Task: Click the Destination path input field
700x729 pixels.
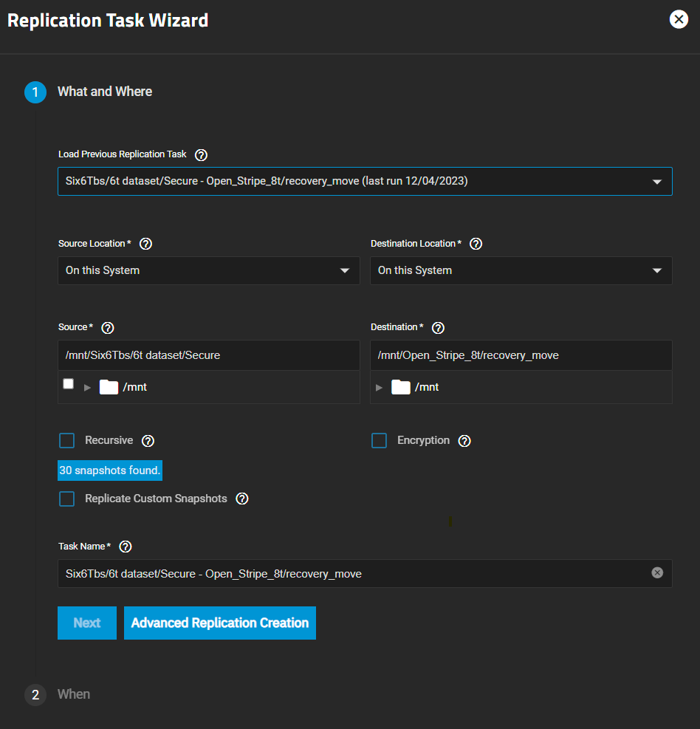Action: [x=521, y=355]
